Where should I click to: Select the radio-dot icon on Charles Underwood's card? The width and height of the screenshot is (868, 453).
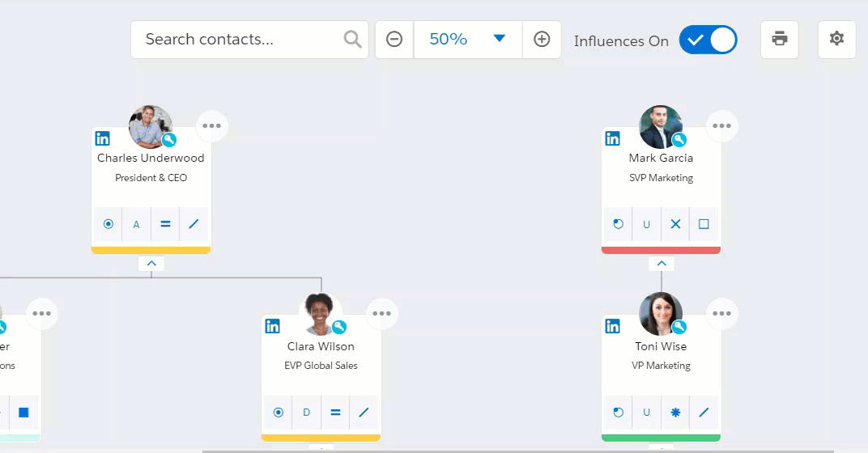pos(108,224)
